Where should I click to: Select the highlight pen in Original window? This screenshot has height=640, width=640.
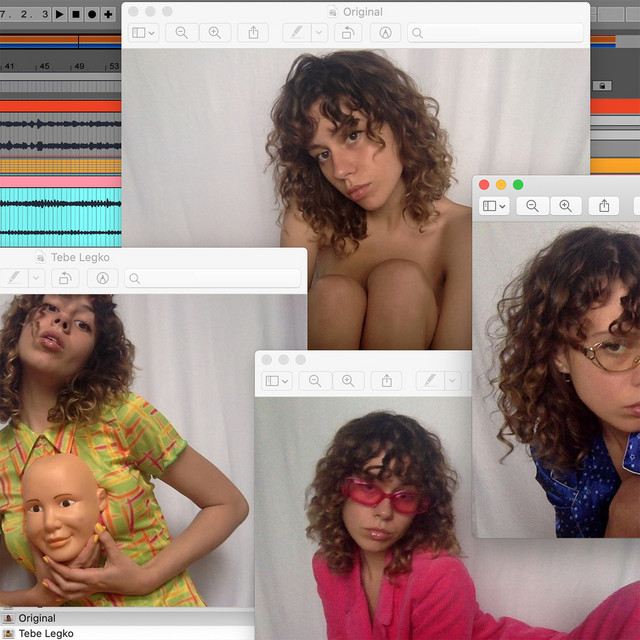(297, 33)
